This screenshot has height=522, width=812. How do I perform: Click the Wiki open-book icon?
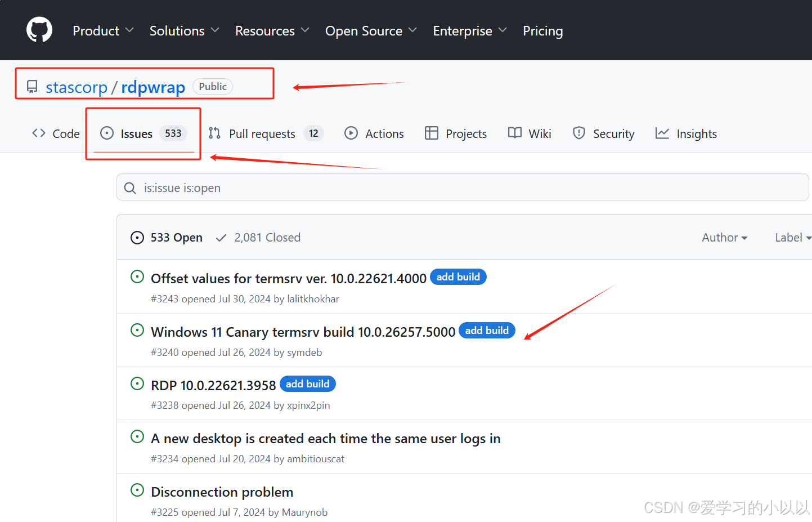(515, 133)
